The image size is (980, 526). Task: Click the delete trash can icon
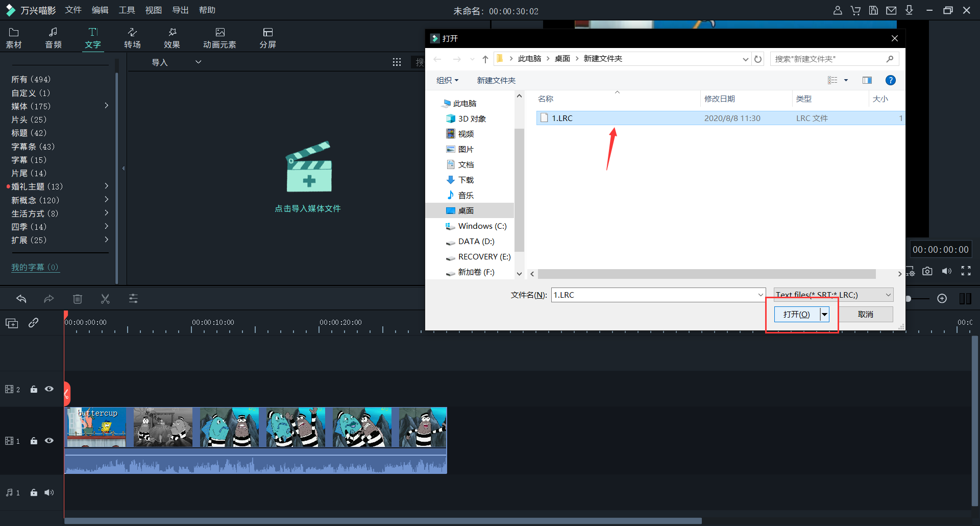tap(78, 299)
